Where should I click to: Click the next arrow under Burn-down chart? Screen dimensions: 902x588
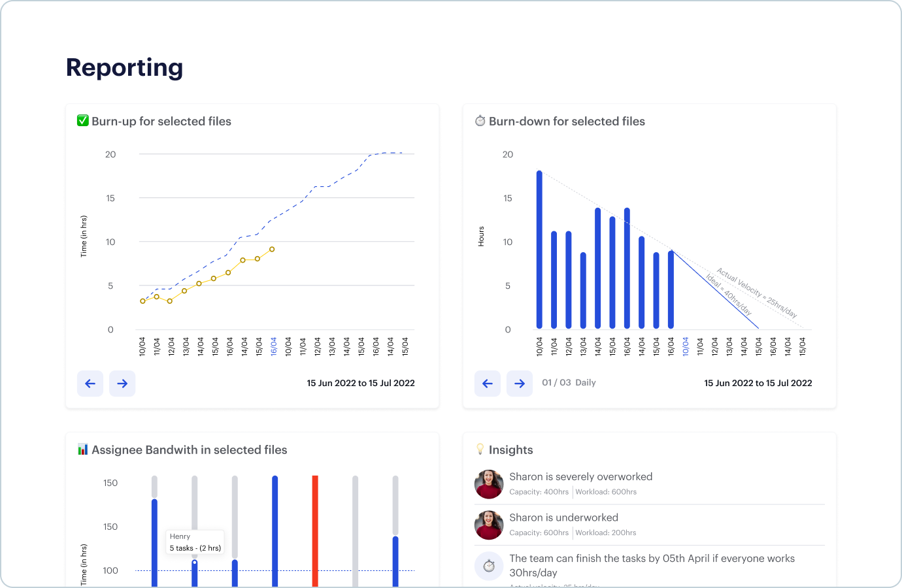pos(520,384)
